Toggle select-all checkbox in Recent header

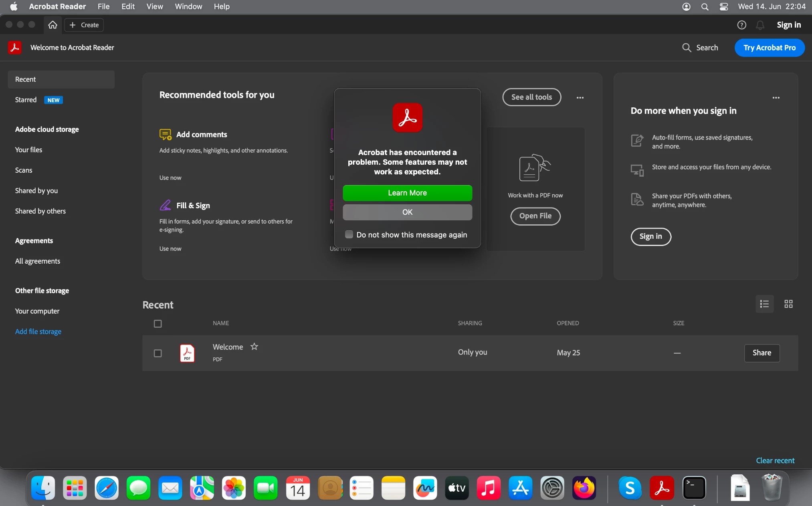click(158, 323)
